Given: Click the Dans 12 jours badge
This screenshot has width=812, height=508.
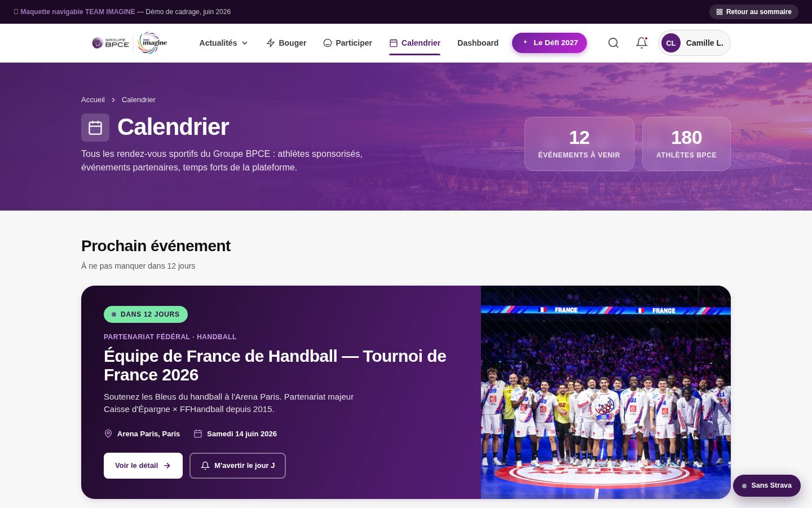Looking at the screenshot, I should (x=145, y=314).
